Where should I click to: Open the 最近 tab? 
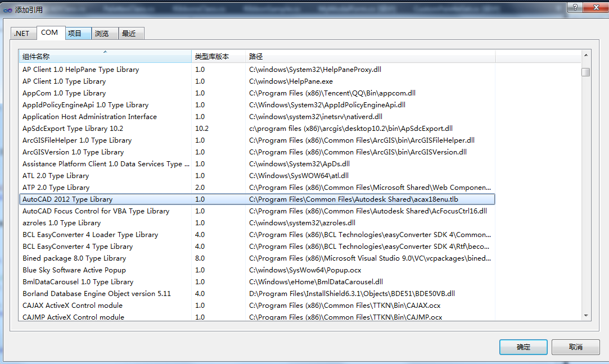[x=131, y=34]
